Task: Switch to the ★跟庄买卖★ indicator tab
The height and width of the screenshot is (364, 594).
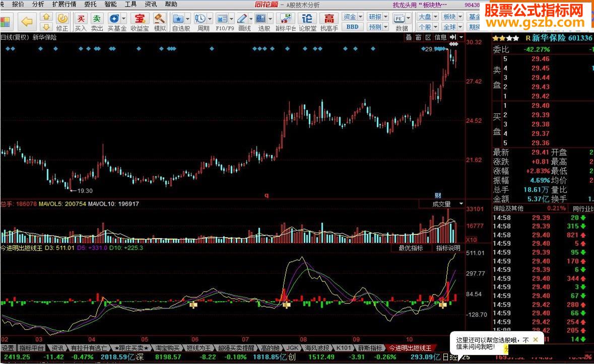Action: pos(131,348)
